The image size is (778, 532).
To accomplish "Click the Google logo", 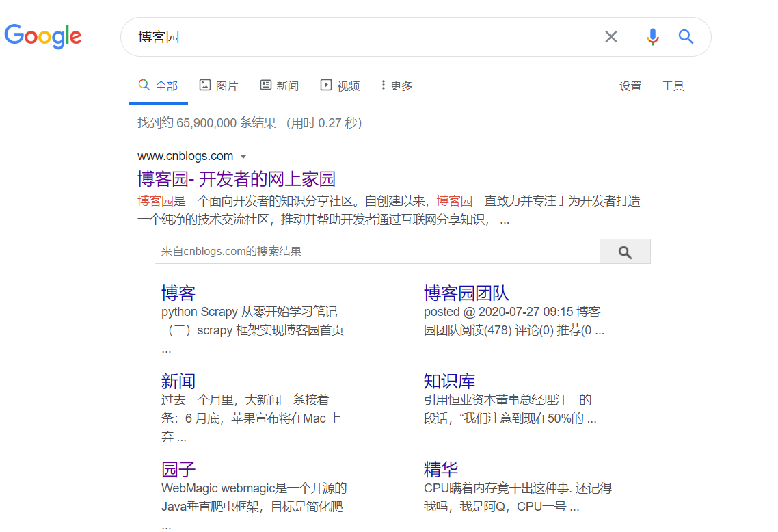I will click(43, 36).
